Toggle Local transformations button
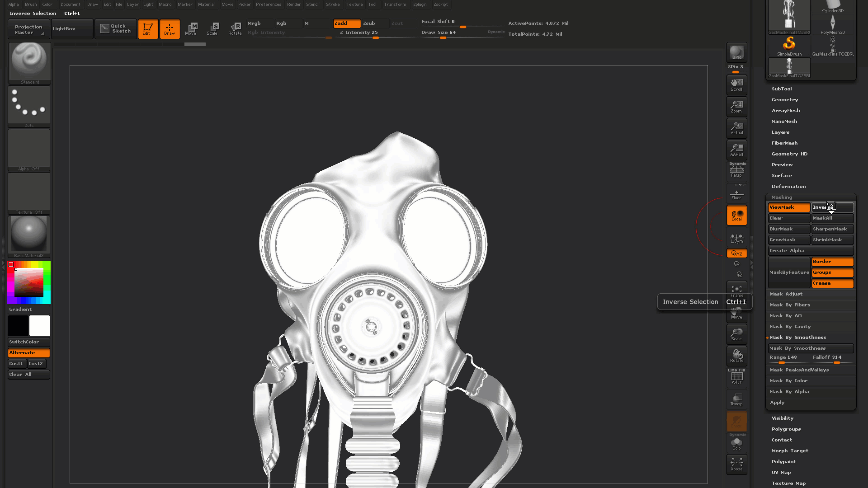868x488 pixels. [736, 215]
